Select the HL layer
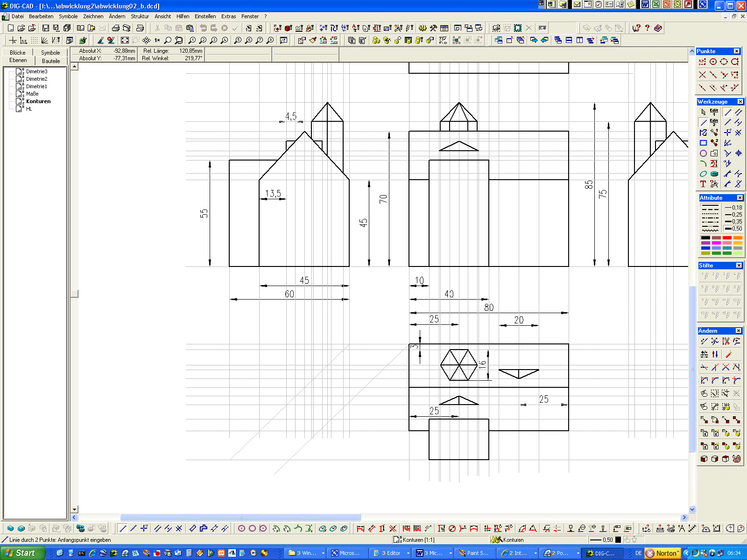This screenshot has width=747, height=560. [x=29, y=109]
